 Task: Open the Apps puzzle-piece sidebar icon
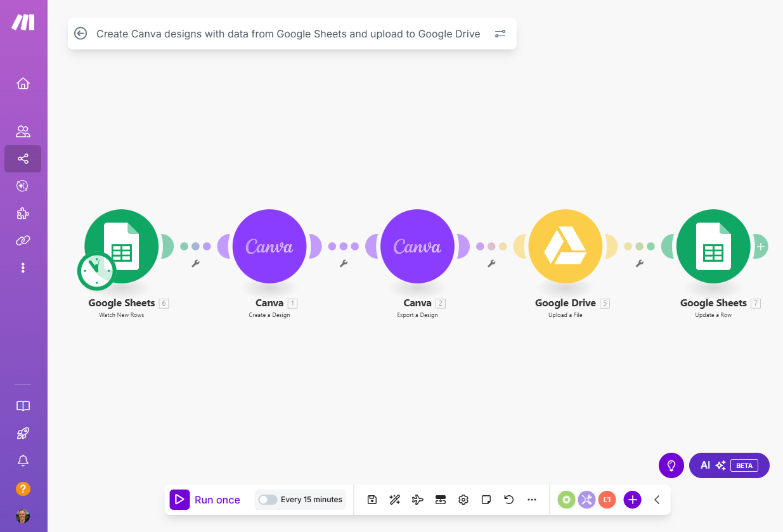pos(23,214)
